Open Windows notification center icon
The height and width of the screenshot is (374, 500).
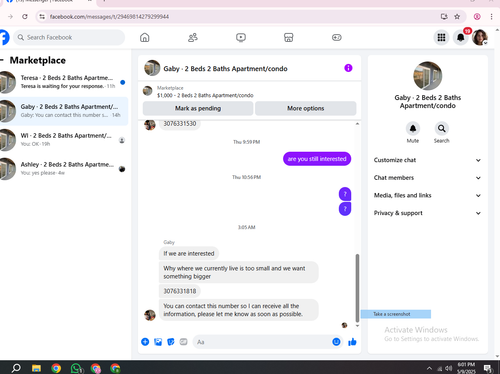coord(488,368)
